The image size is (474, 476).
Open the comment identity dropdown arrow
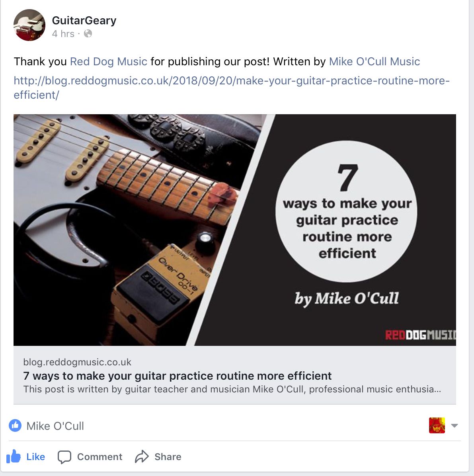[454, 425]
